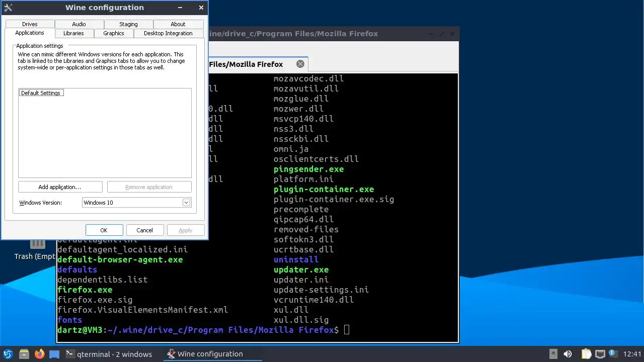Click vcruntime140.dll in terminal listing
This screenshot has width=644, height=362.
(314, 300)
